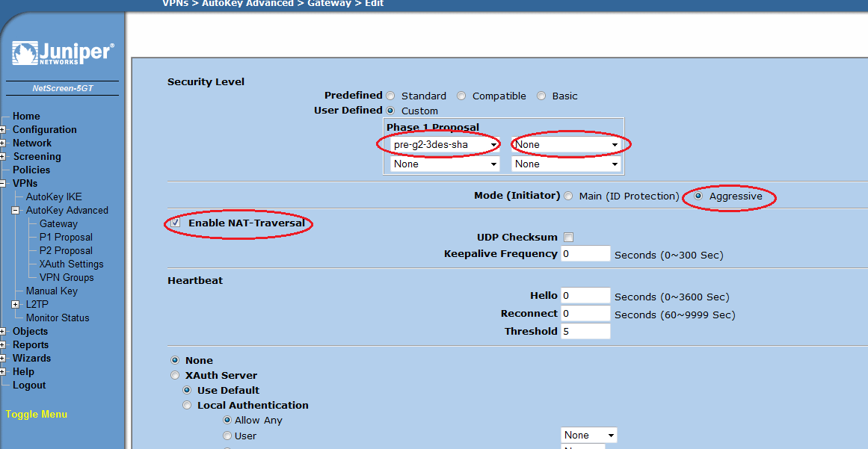
Task: Select the Standard predefined security level
Action: click(x=390, y=96)
